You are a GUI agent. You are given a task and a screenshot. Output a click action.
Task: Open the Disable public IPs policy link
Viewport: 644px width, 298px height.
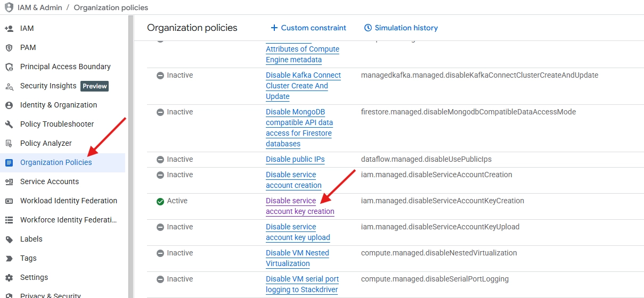295,159
